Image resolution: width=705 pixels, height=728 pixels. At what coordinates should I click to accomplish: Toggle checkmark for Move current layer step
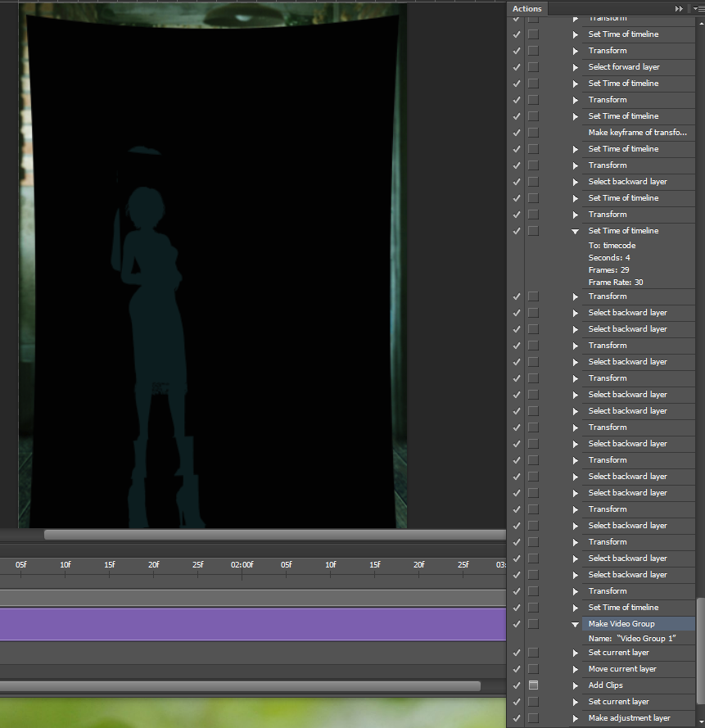click(x=516, y=669)
